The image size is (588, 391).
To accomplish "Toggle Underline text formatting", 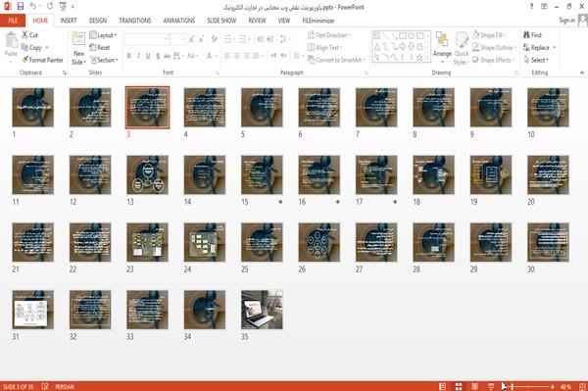I will tap(148, 56).
